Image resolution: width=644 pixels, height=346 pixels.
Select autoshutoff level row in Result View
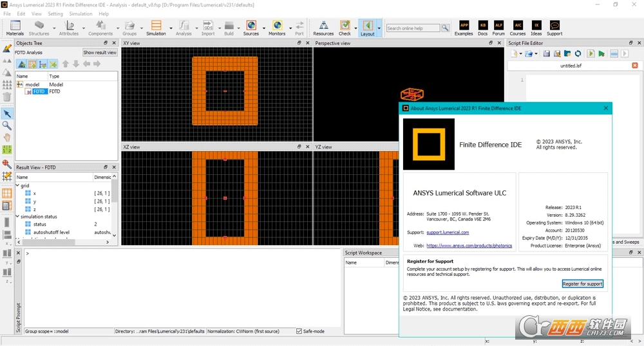point(64,232)
